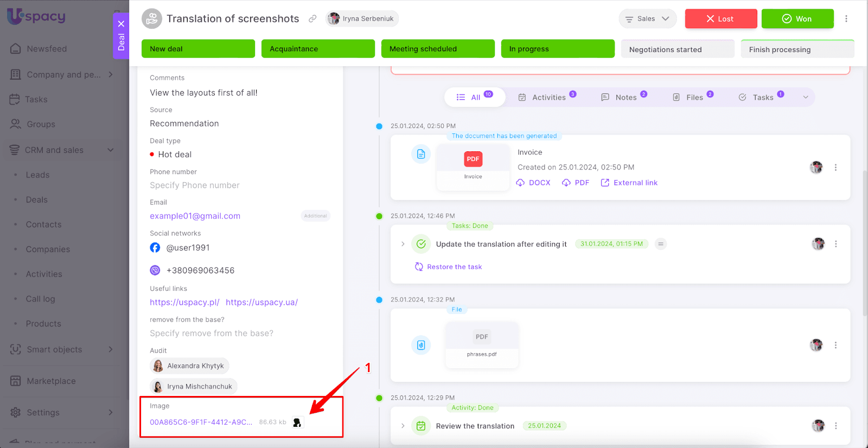The width and height of the screenshot is (868, 448).
Task: Expand more timeline filter tabs chevron
Action: 806,98
